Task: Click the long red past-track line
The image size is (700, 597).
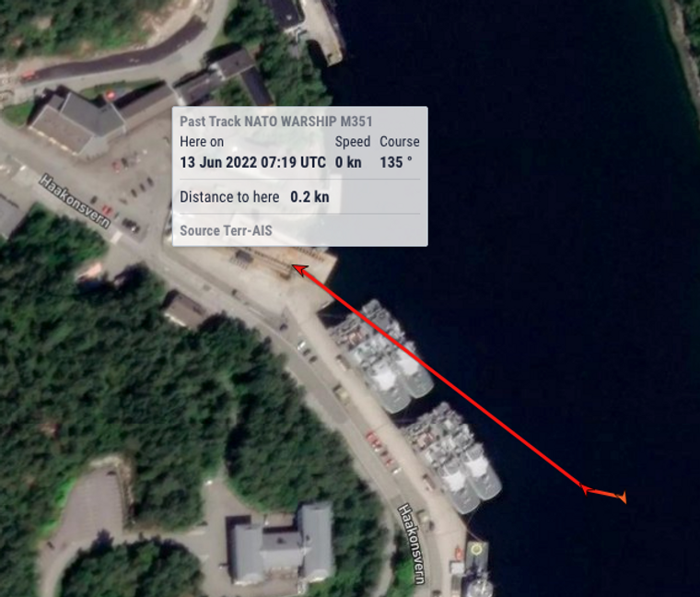Action: pyautogui.click(x=442, y=380)
